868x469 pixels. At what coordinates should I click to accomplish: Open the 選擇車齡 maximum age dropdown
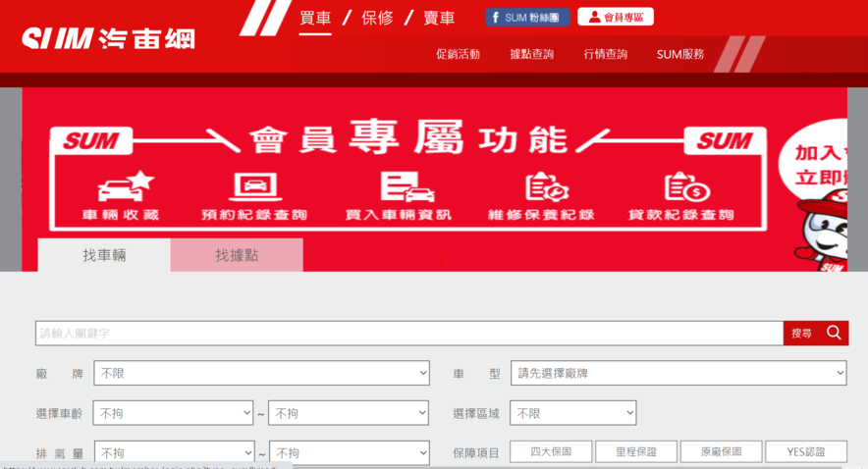349,413
